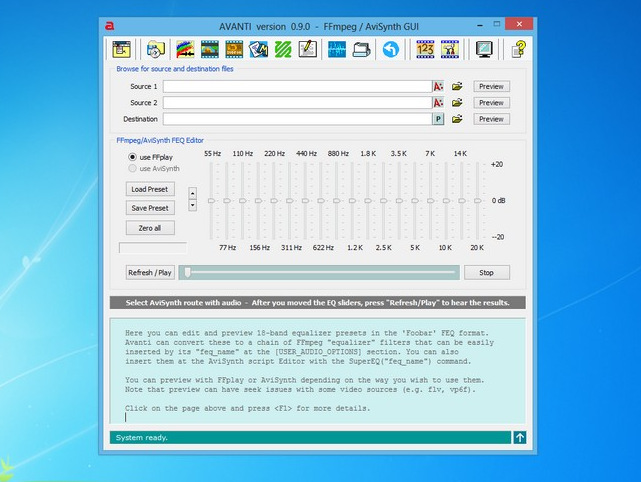The height and width of the screenshot is (482, 641).
Task: Click the computer monitor toolbar icon
Action: point(484,49)
